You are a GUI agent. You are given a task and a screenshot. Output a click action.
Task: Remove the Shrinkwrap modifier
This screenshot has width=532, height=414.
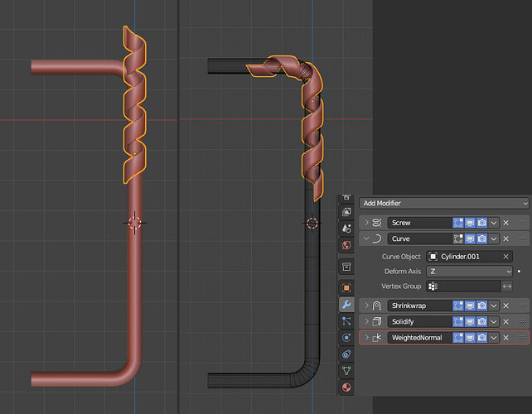505,306
